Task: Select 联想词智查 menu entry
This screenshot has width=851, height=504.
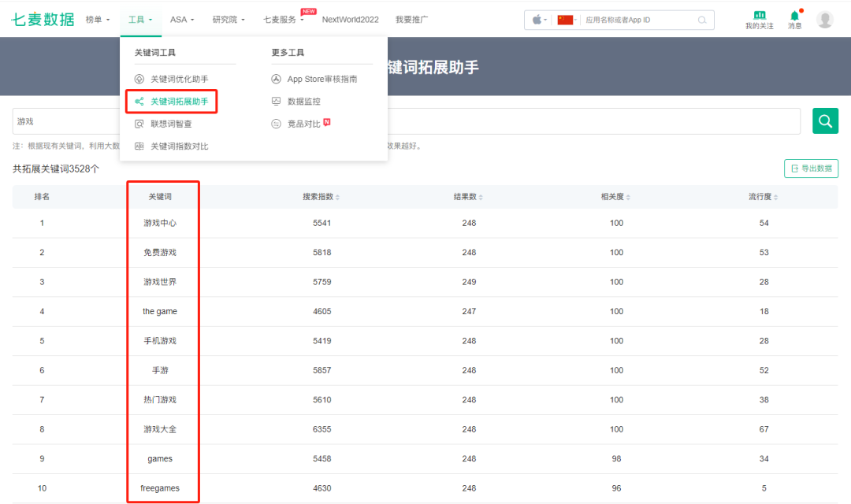Action: (171, 124)
